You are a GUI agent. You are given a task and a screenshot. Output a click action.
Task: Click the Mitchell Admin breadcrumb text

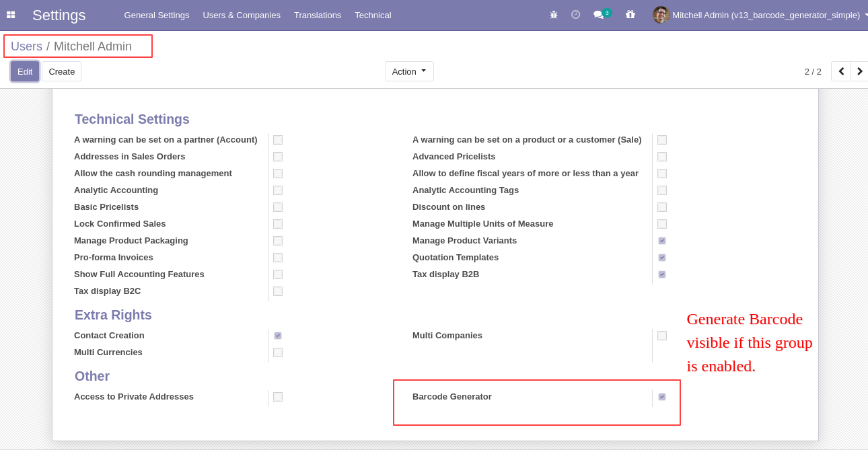(93, 46)
